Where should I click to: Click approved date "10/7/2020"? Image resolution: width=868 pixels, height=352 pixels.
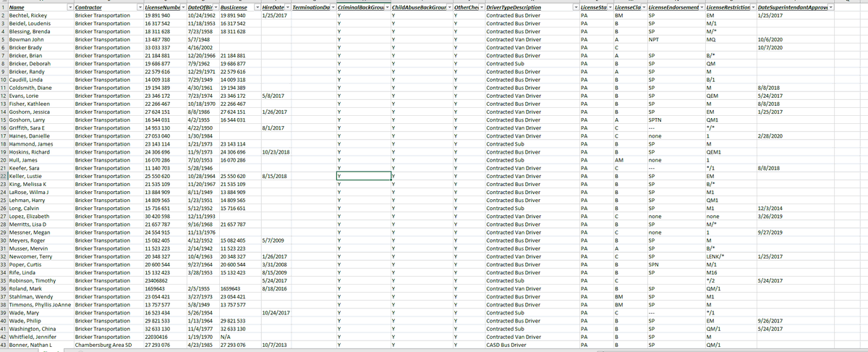tap(794, 47)
